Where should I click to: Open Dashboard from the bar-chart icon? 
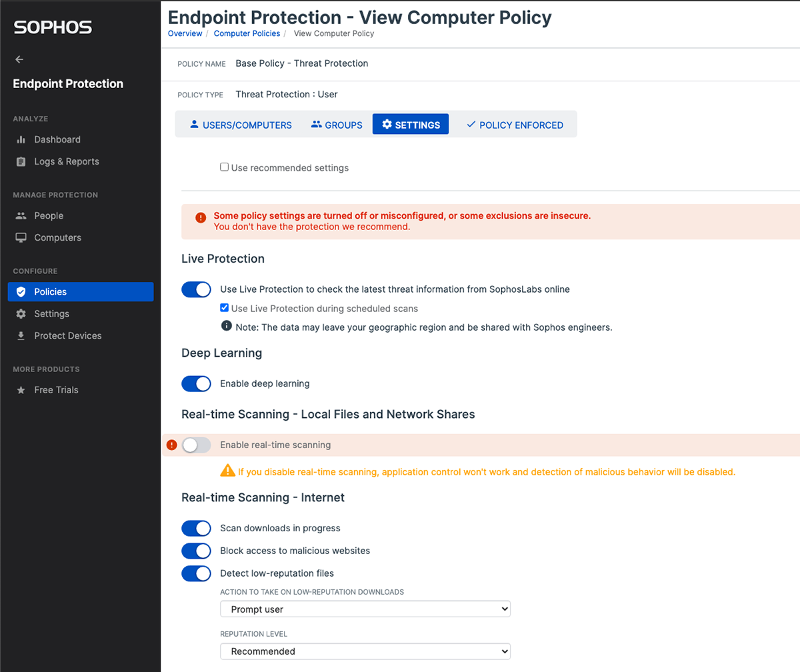tap(21, 140)
